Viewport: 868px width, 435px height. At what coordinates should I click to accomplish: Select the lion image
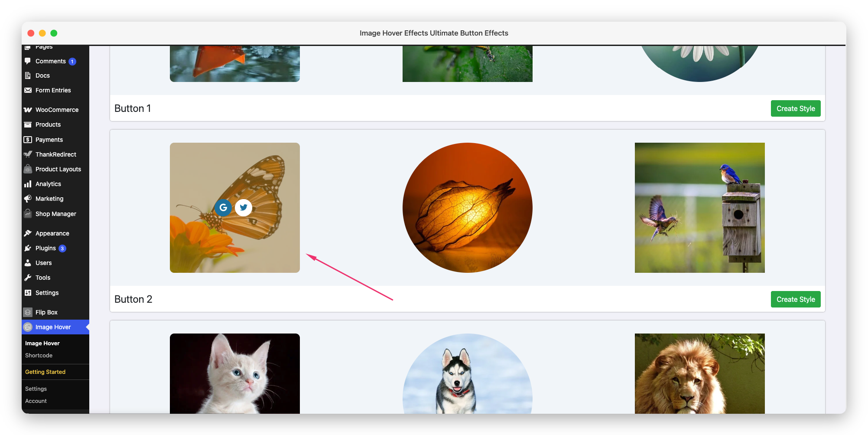[x=700, y=373]
